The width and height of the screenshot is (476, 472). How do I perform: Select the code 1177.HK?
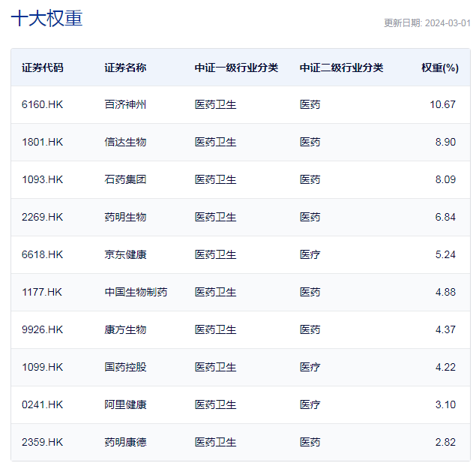pyautogui.click(x=41, y=292)
